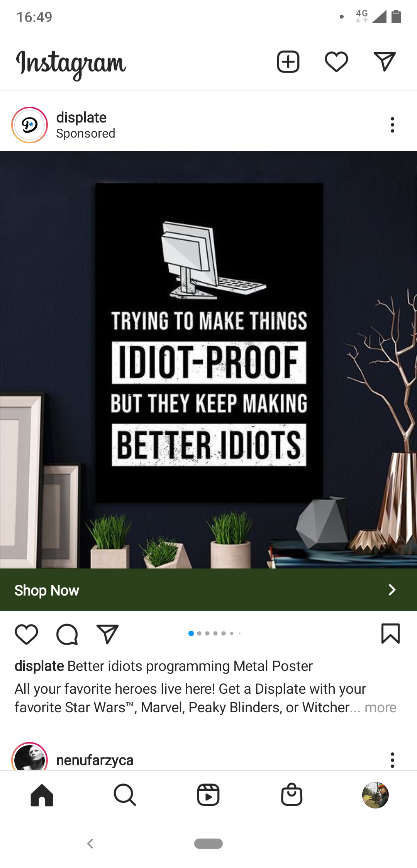Like the displate sponsored post
The height and width of the screenshot is (868, 417).
click(26, 634)
